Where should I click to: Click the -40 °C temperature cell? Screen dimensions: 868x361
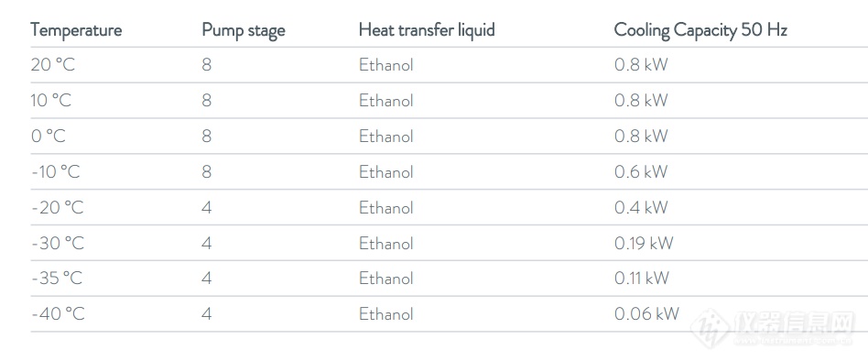pyautogui.click(x=58, y=314)
